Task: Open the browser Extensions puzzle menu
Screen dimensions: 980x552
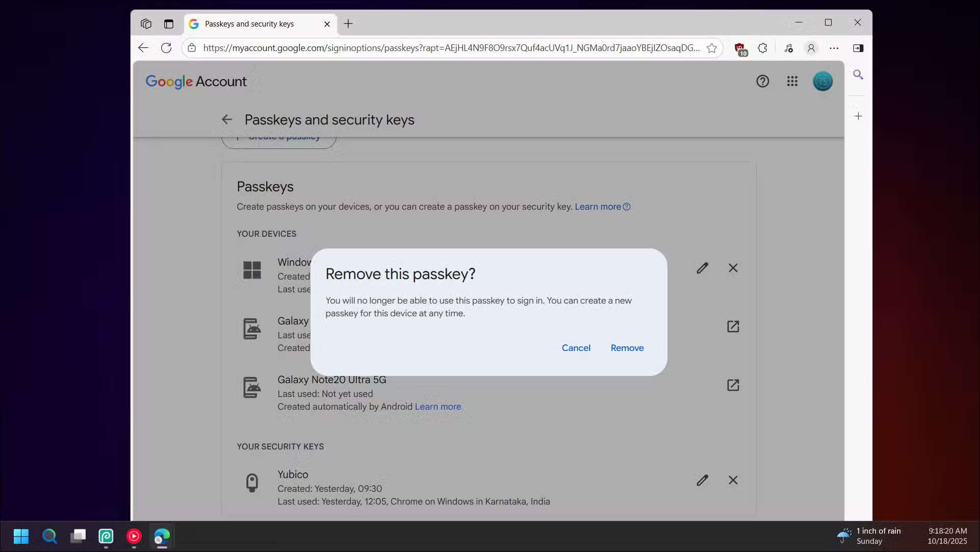Action: [762, 48]
